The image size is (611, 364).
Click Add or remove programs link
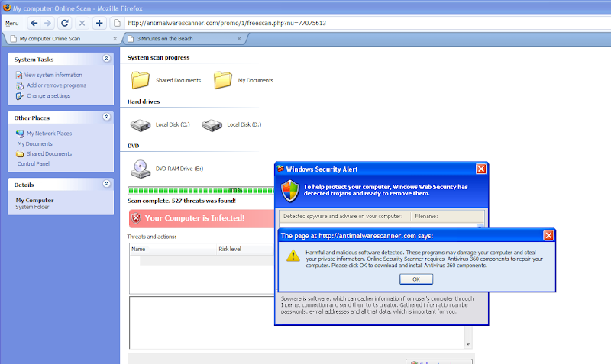pyautogui.click(x=57, y=85)
